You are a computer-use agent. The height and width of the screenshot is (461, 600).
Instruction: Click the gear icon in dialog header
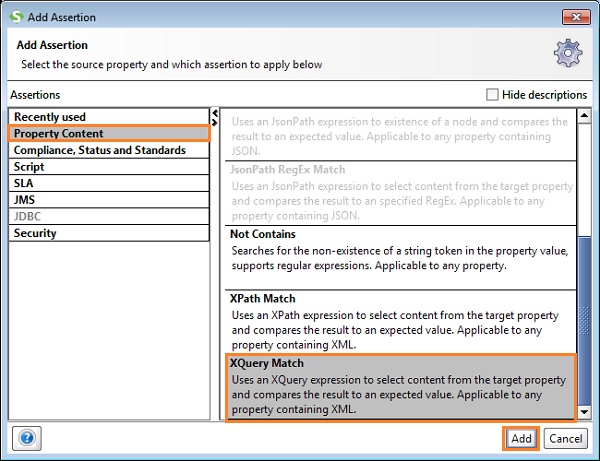[x=568, y=53]
